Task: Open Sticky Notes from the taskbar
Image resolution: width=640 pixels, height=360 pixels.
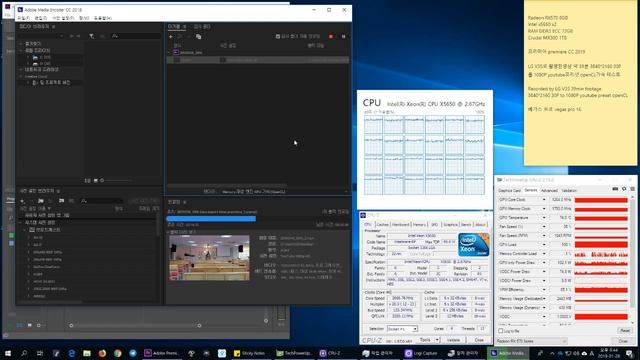Action: coord(249,353)
